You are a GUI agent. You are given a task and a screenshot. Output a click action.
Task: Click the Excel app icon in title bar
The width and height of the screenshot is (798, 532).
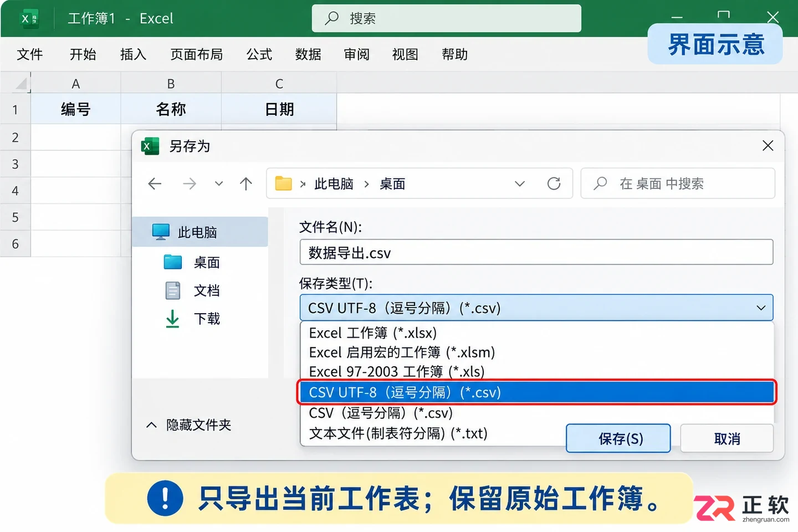29,18
